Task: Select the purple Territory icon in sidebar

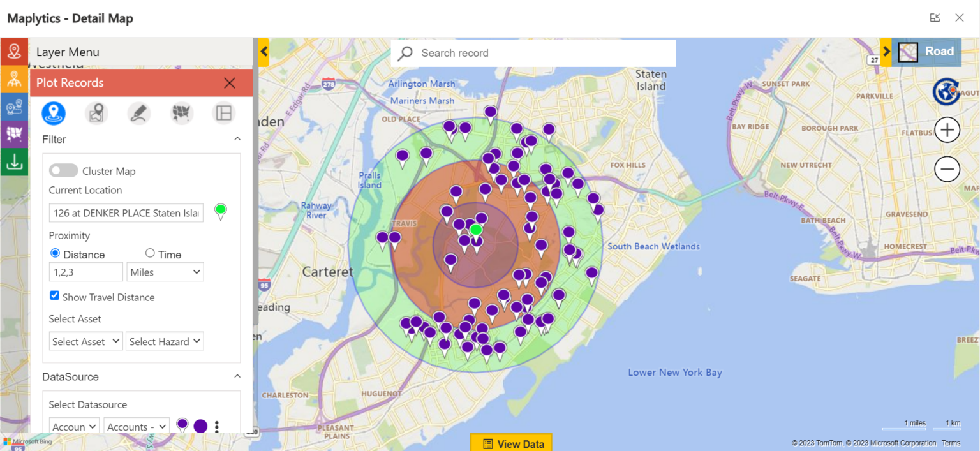Action: (x=14, y=135)
